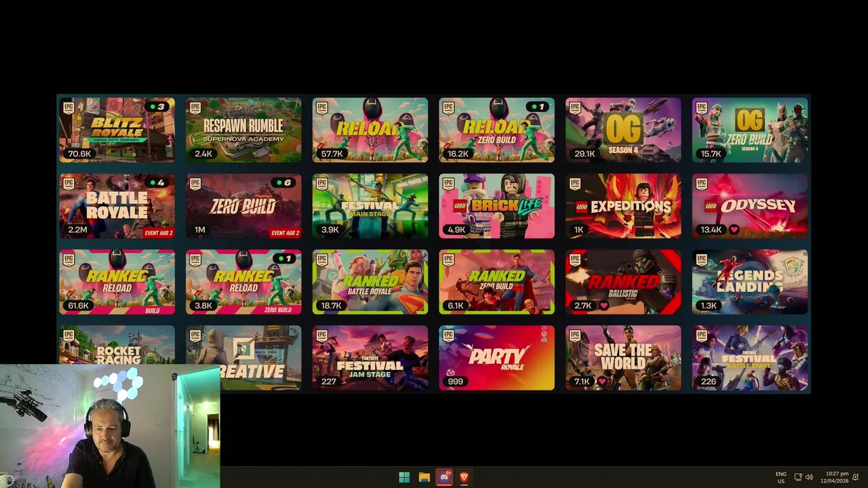The height and width of the screenshot is (488, 868).
Task: Click the heart icon on Ranked Ballistic
Action: [x=604, y=306]
